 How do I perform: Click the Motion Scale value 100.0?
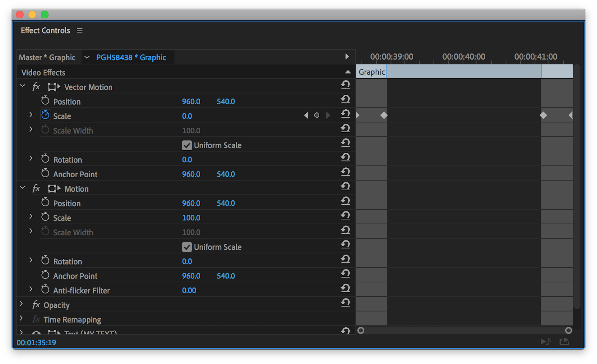(x=191, y=218)
